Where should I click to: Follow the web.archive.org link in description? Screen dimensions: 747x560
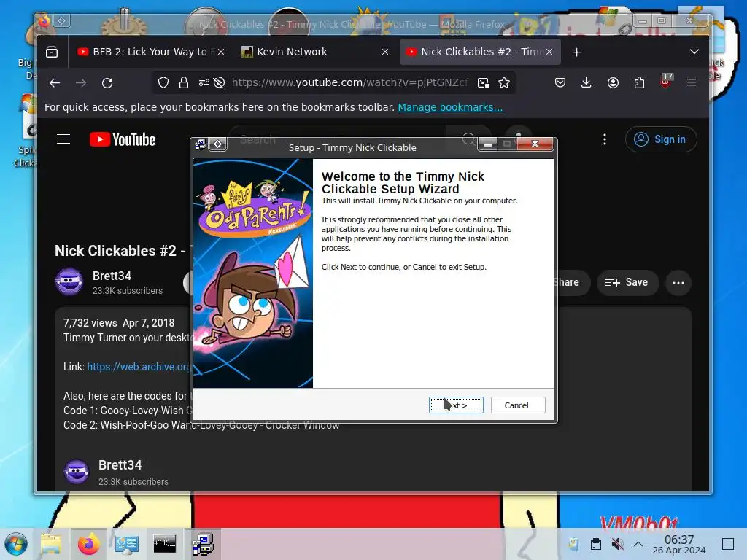139,367
